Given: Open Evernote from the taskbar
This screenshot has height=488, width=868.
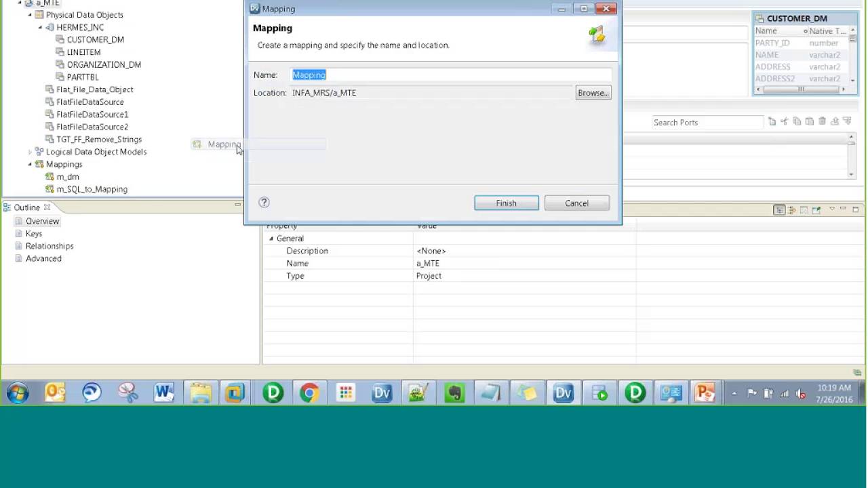Looking at the screenshot, I should (x=454, y=393).
